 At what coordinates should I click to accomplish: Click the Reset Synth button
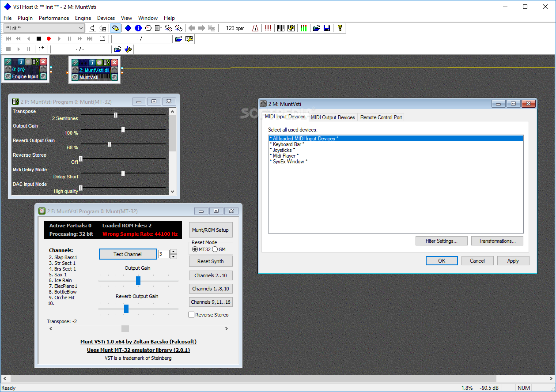211,261
